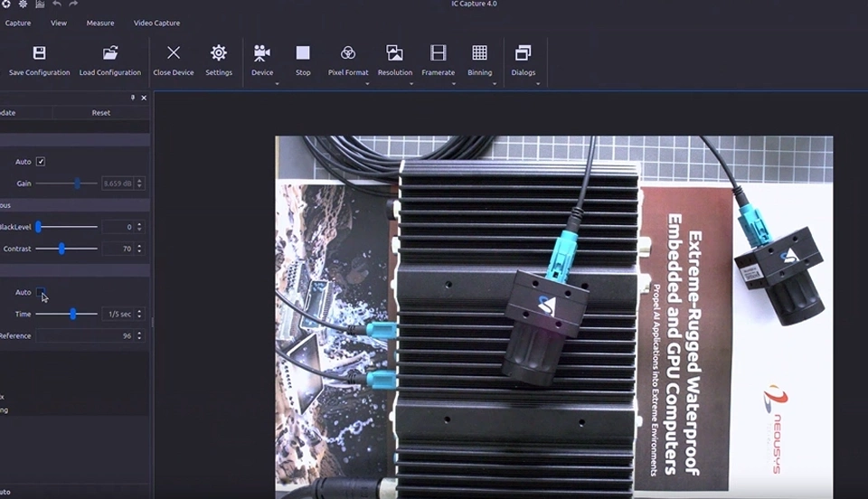Enable the Auto exposure checkbox above Time
This screenshot has height=499, width=868.
click(x=41, y=292)
